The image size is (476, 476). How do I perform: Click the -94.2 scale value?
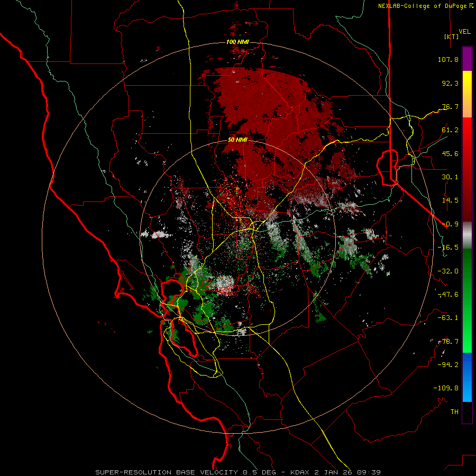(448, 365)
